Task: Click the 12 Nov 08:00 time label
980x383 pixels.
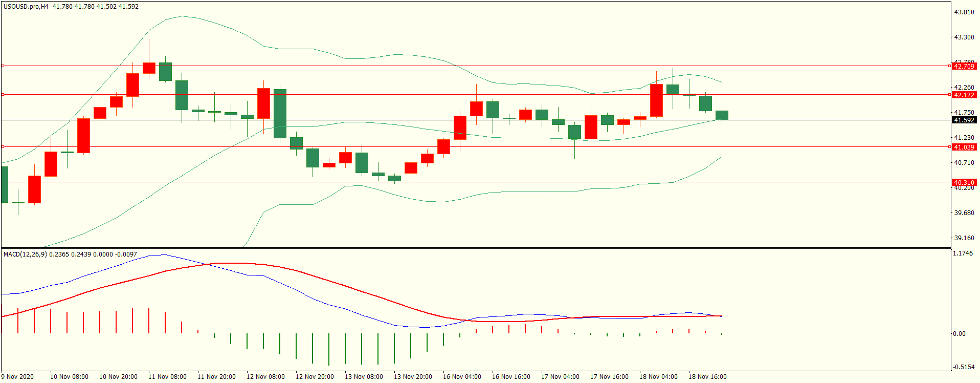Action: click(265, 377)
